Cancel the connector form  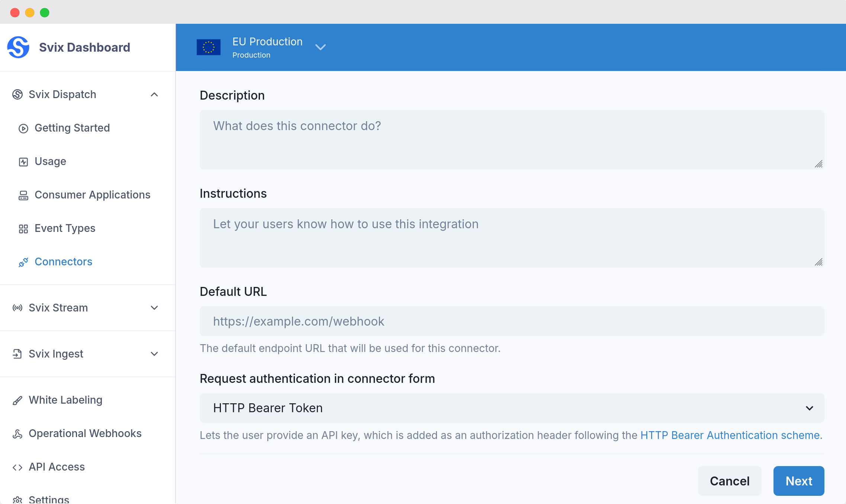pyautogui.click(x=729, y=481)
